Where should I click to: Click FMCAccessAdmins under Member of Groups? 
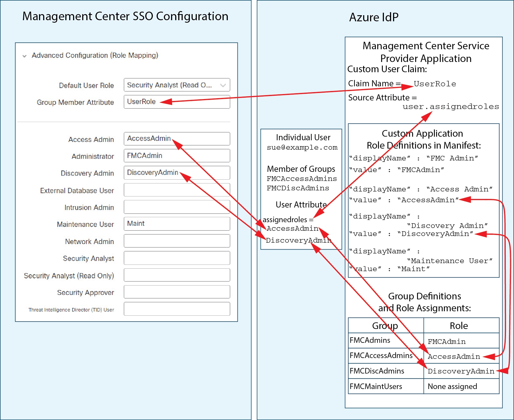pos(302,179)
